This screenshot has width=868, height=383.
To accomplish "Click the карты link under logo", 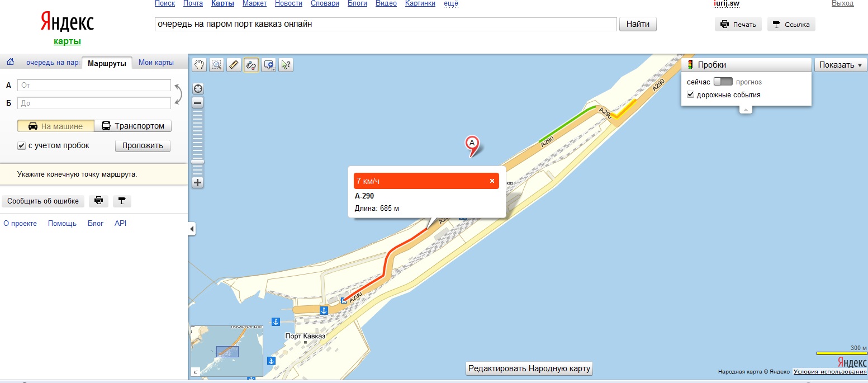I will tap(67, 41).
